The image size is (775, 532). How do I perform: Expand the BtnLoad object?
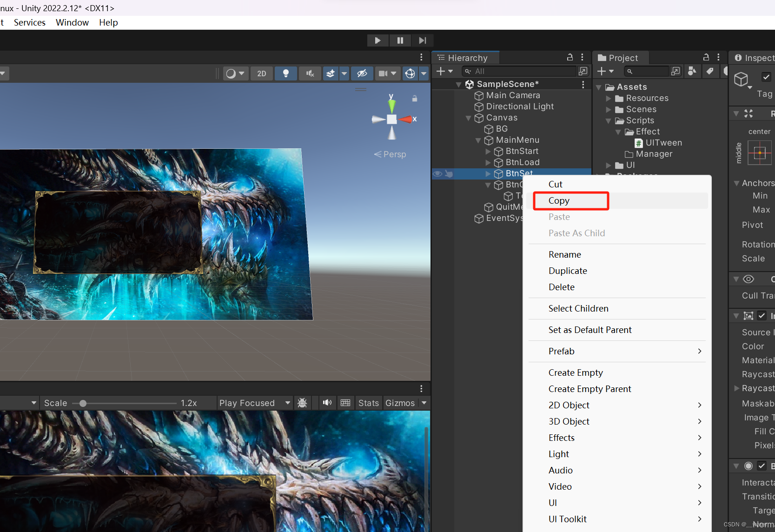[488, 163]
